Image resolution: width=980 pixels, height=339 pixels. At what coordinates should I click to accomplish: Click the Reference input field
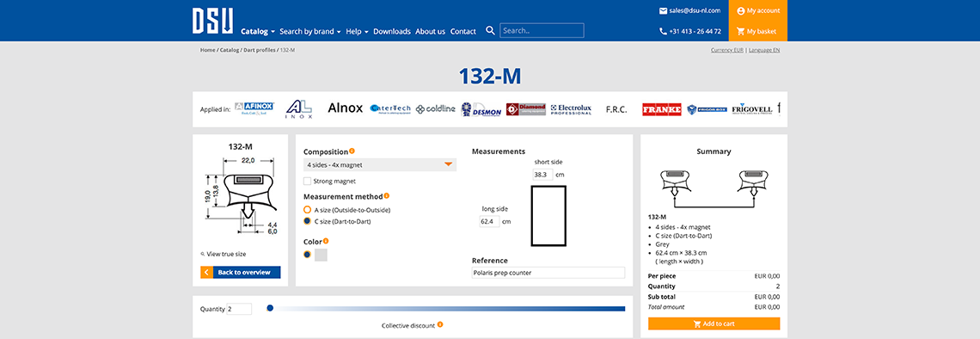point(548,273)
